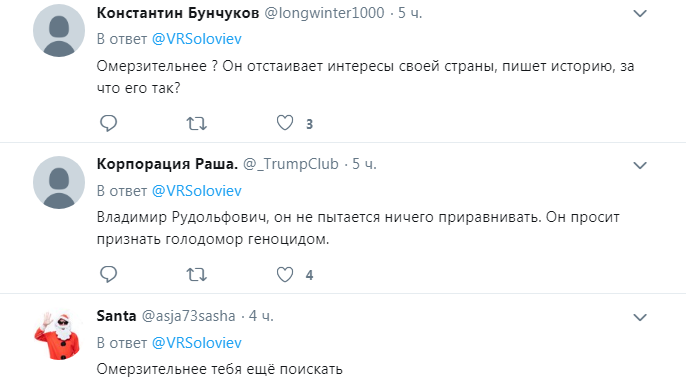
Task: Open @VRSoloviev link in first reply
Action: 196,39
